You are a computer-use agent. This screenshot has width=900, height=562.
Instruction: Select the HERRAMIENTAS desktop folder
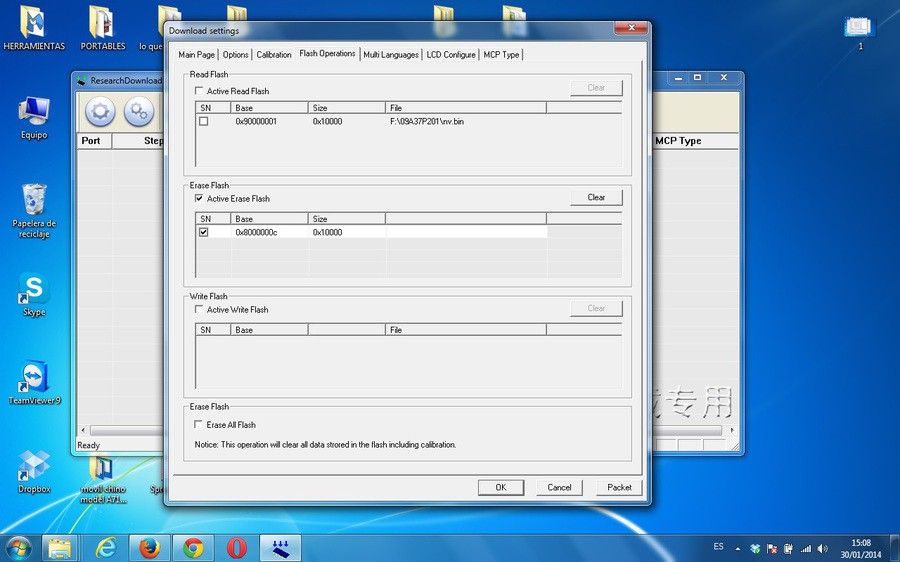(34, 28)
